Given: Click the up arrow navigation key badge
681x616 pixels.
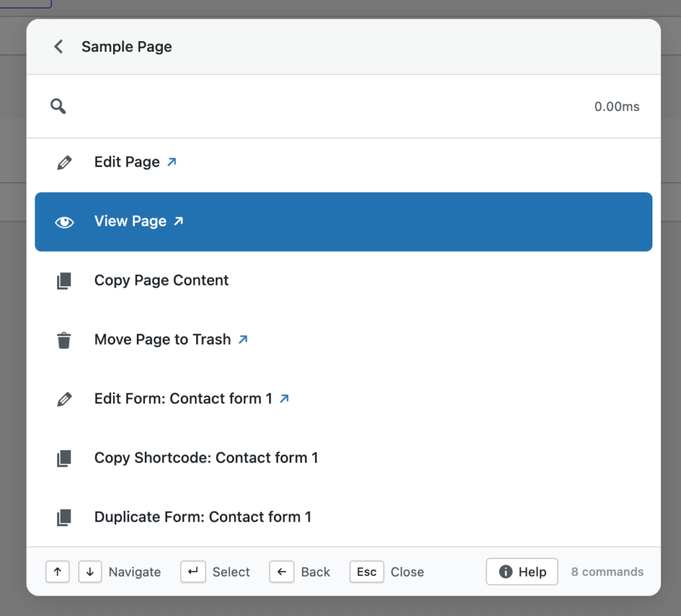Looking at the screenshot, I should click(x=57, y=571).
